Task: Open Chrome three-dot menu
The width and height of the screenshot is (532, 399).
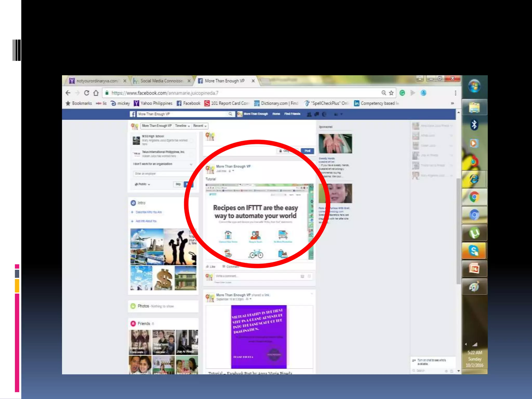Action: (x=455, y=93)
